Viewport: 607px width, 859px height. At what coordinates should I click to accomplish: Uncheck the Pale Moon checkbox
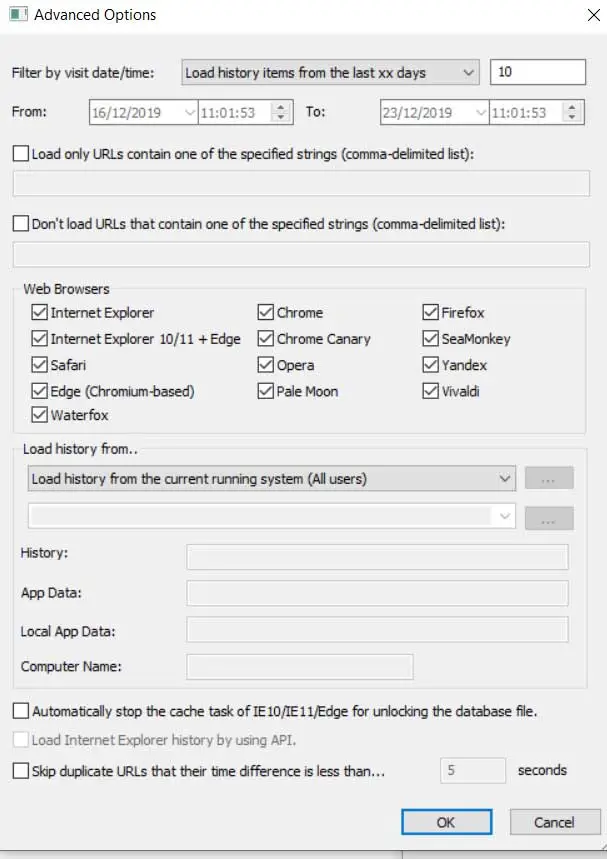(x=266, y=391)
